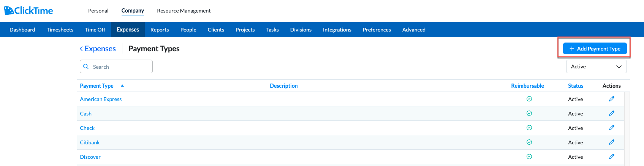The image size is (644, 166).
Task: Open Preferences menu item
Action: coord(377,30)
